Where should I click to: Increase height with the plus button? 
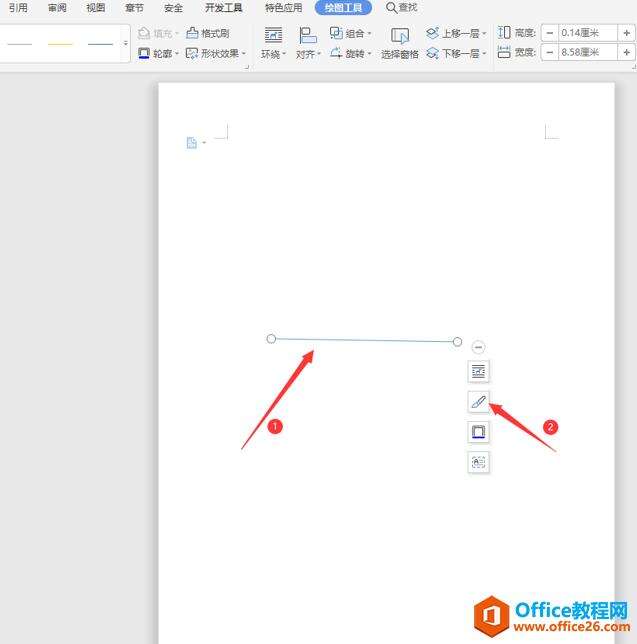click(x=626, y=33)
